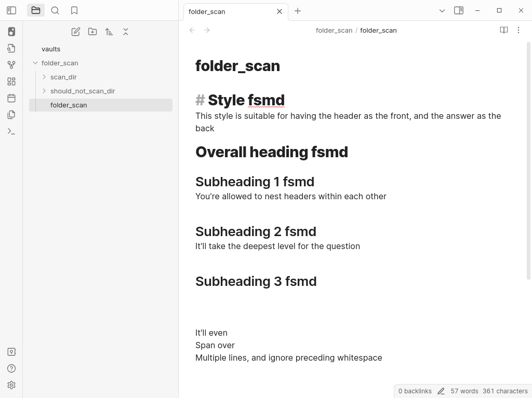Open the command palette terminal icon
This screenshot has height=398, width=532.
click(11, 131)
